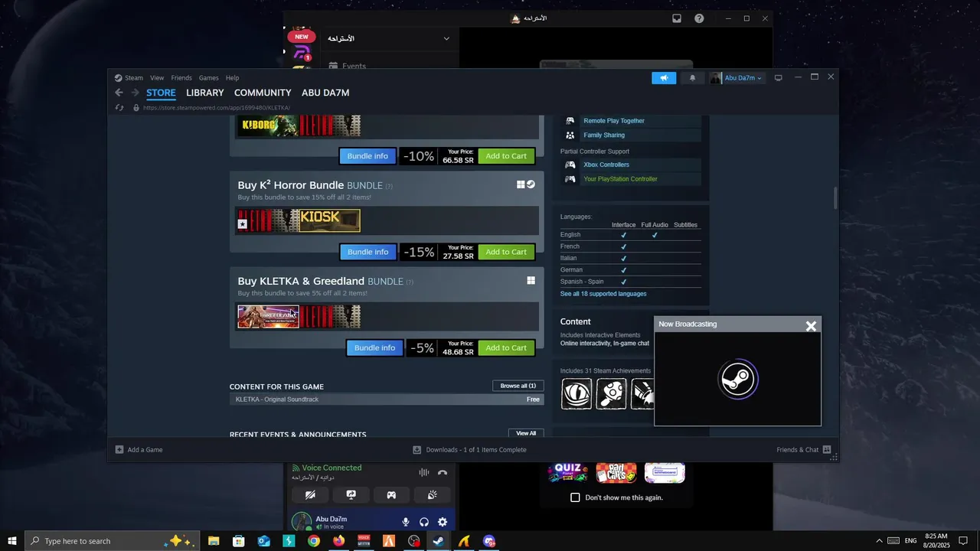Click the Add a Game plus icon

pos(119,450)
